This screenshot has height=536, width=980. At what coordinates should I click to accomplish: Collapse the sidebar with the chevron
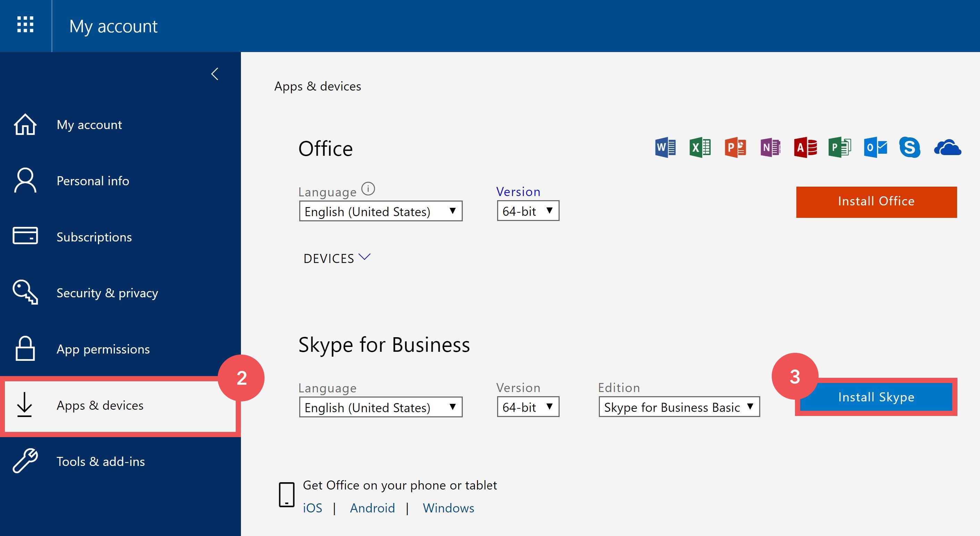point(215,74)
